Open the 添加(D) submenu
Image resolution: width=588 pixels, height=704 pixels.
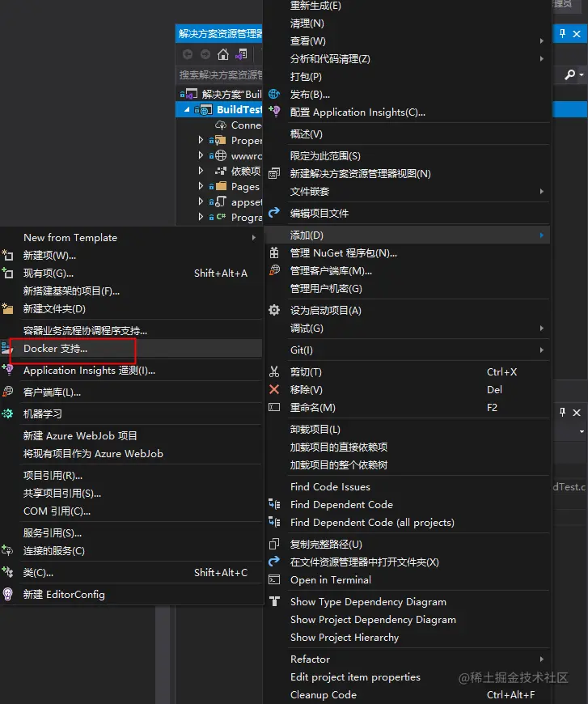(407, 235)
